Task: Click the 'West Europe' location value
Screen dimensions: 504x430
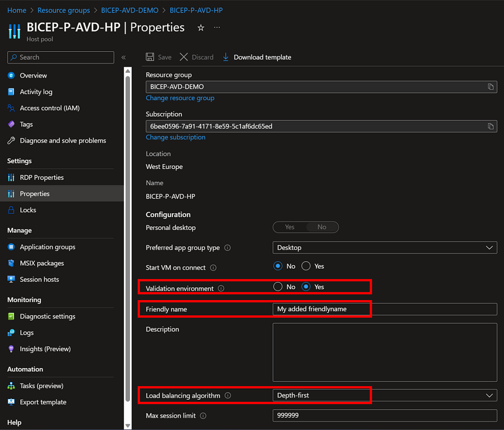Action: [164, 167]
